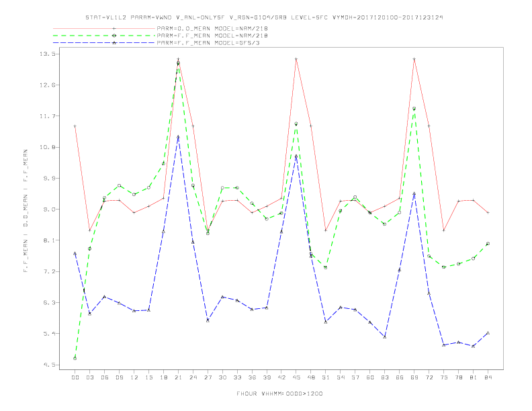Click x-axis tick label 00
Image resolution: width=532 pixels, height=411 pixels.
point(75,377)
